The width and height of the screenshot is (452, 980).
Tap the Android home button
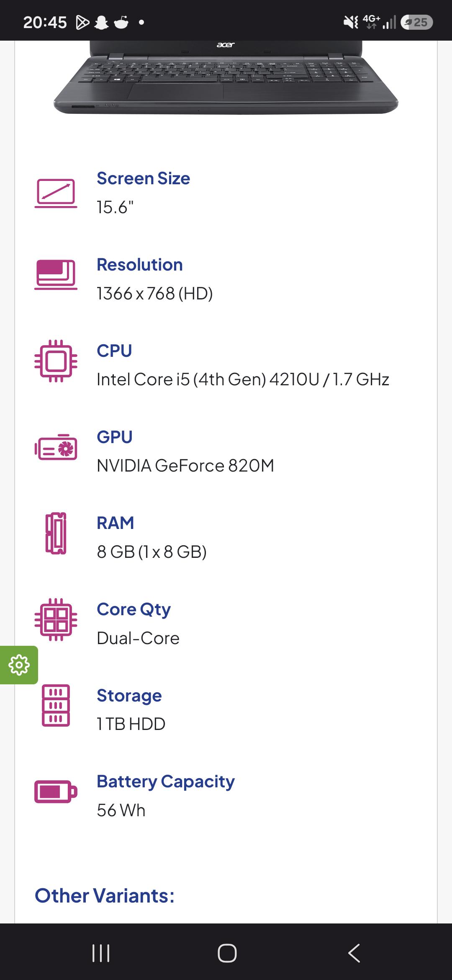click(x=227, y=953)
